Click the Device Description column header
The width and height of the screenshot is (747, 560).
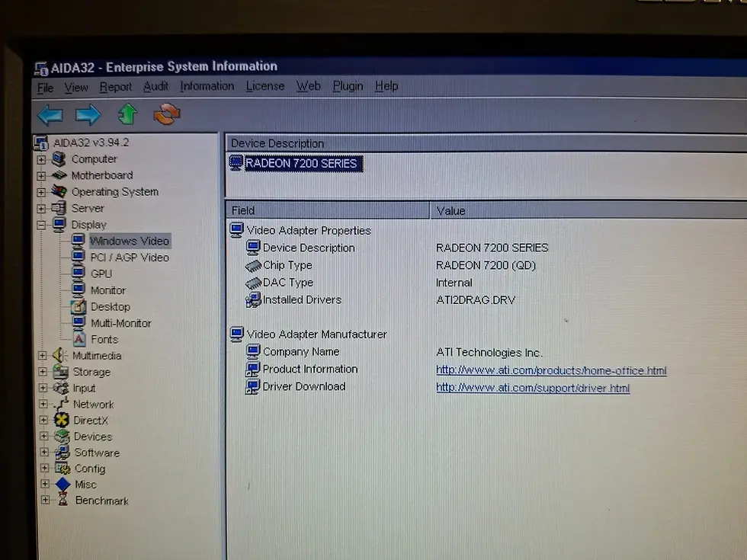click(x=486, y=143)
